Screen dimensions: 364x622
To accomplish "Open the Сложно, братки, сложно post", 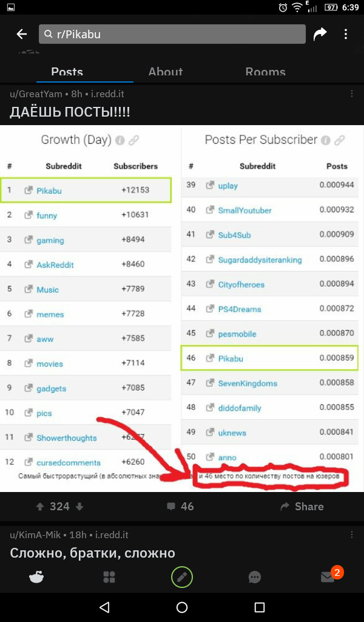I will tap(93, 553).
